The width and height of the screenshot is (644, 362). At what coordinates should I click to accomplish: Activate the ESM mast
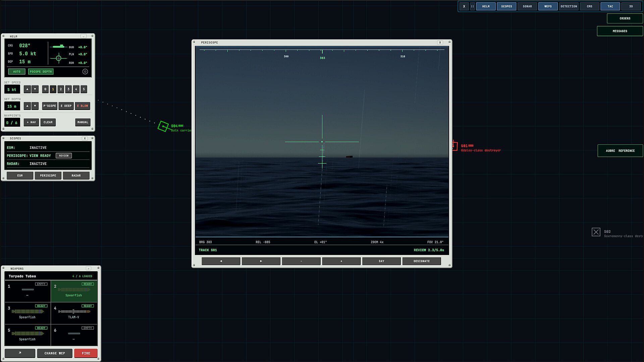20,176
